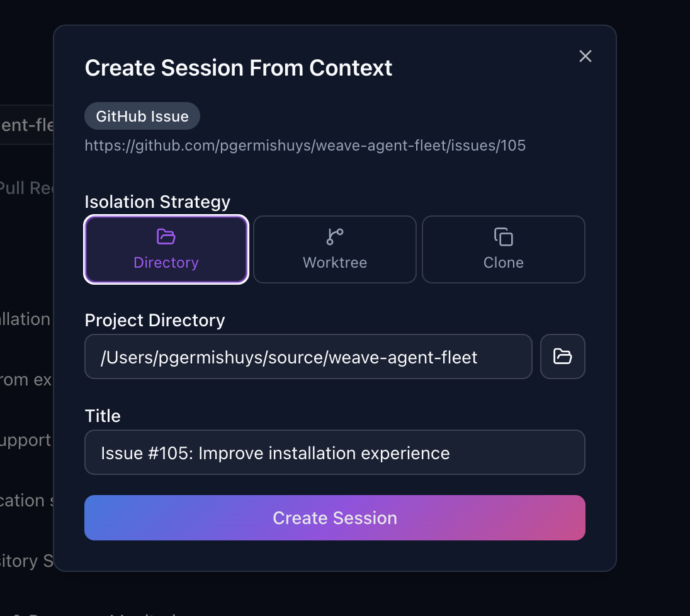690x616 pixels.
Task: Click the branch icon on the Worktree card
Action: pyautogui.click(x=334, y=236)
